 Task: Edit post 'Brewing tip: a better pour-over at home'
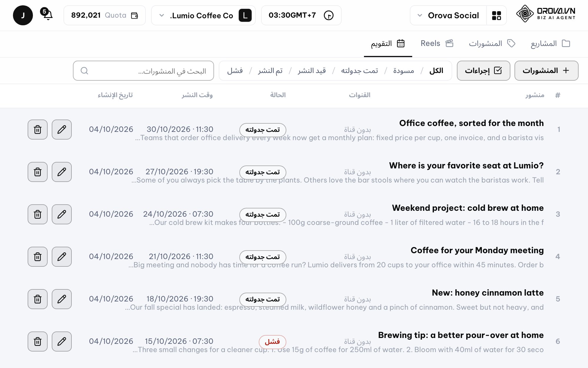coord(62,342)
